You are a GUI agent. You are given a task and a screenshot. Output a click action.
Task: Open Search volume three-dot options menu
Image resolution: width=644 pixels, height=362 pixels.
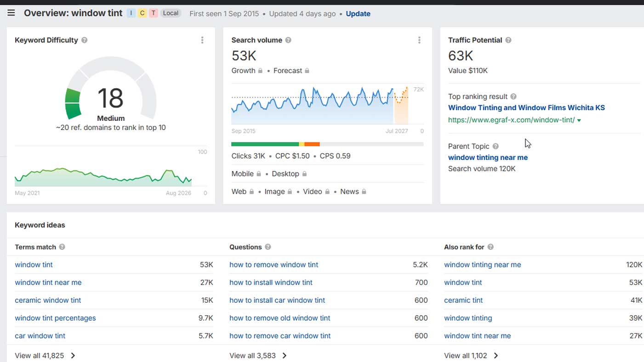point(419,40)
